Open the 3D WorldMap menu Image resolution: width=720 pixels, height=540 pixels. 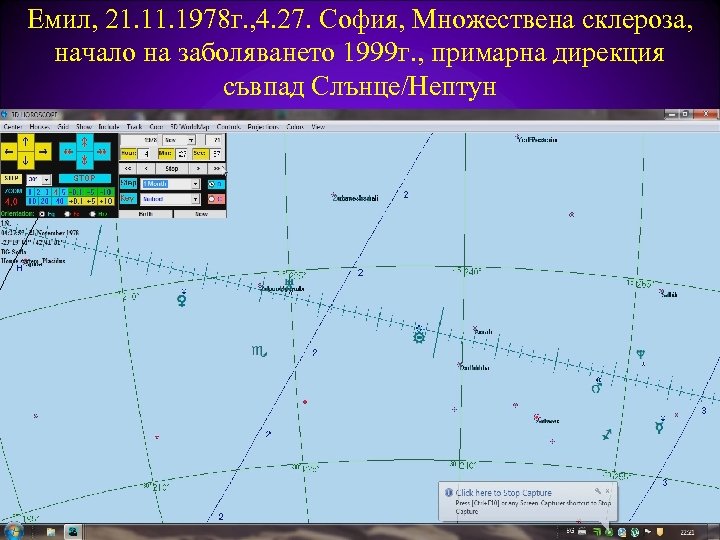[190, 127]
